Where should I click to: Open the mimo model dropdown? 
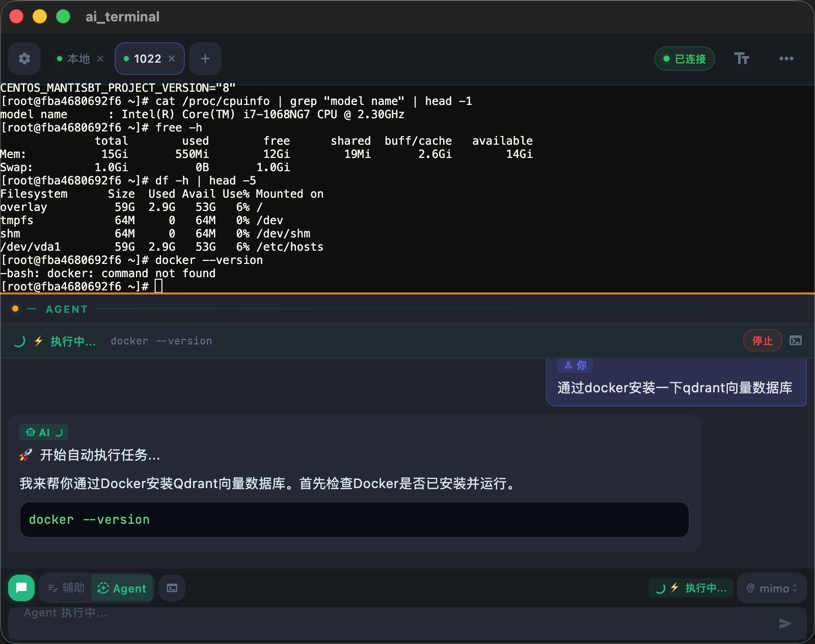click(772, 588)
